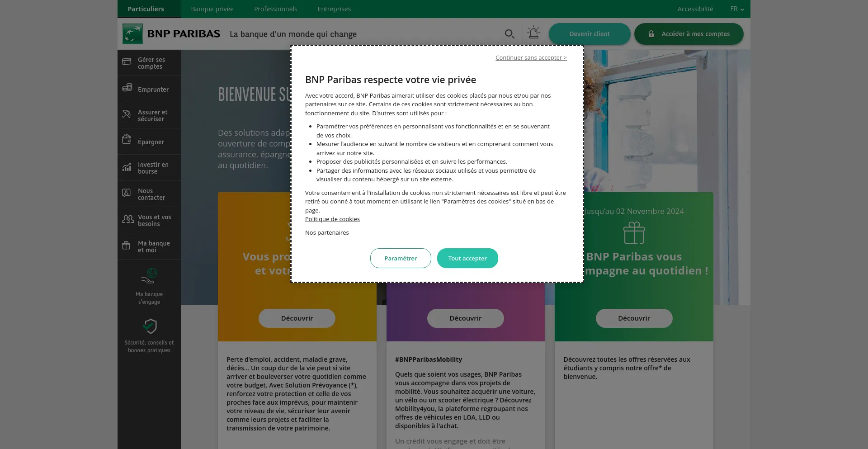Open the Professionnels tab
Viewport: 868px width, 449px height.
point(276,9)
